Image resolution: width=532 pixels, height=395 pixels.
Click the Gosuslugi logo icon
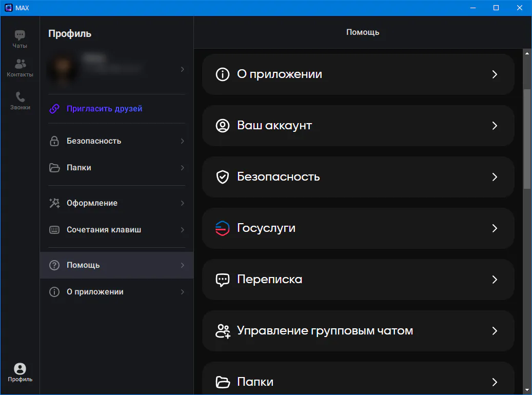point(222,228)
